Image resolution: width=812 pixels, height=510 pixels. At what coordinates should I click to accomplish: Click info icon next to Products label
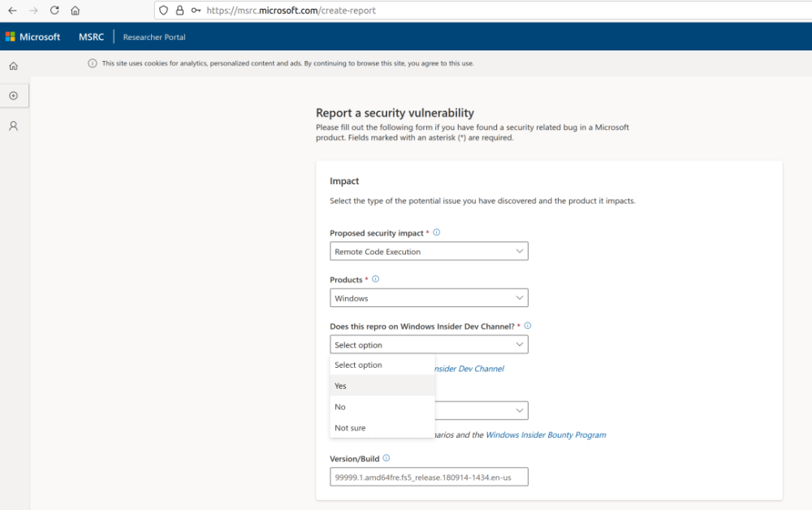(375, 279)
